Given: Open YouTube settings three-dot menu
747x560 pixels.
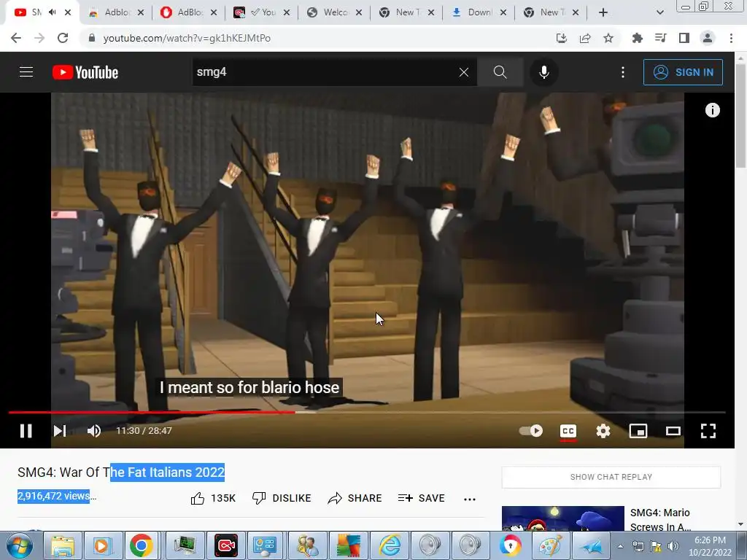Looking at the screenshot, I should point(623,72).
